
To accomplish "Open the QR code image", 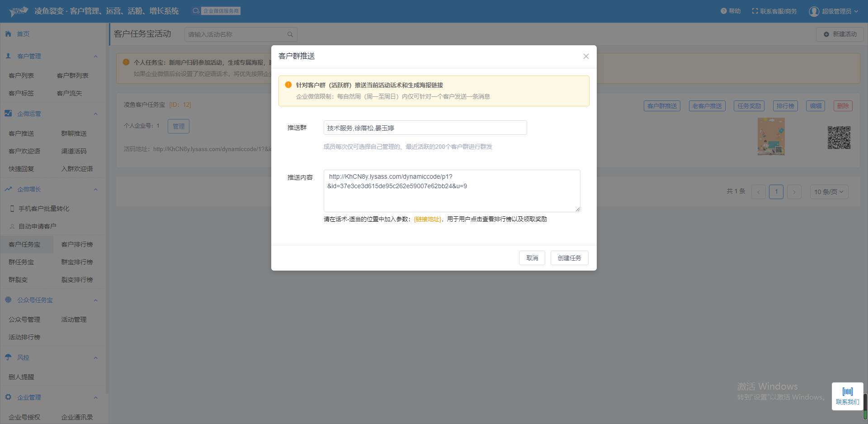I will tap(839, 138).
